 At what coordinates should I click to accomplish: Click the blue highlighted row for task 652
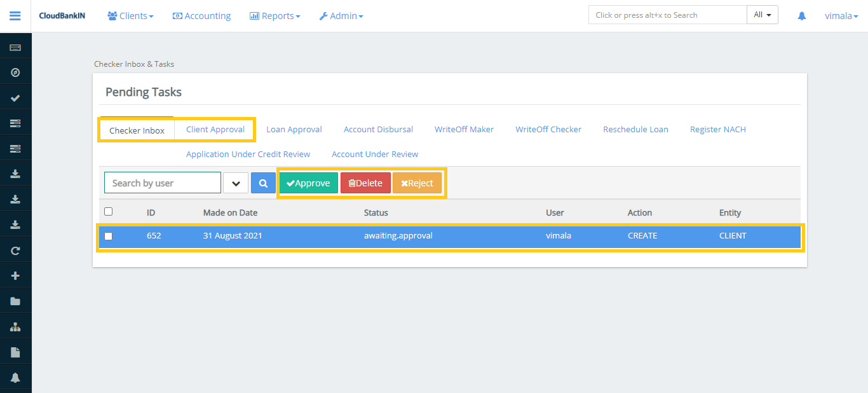coord(445,236)
